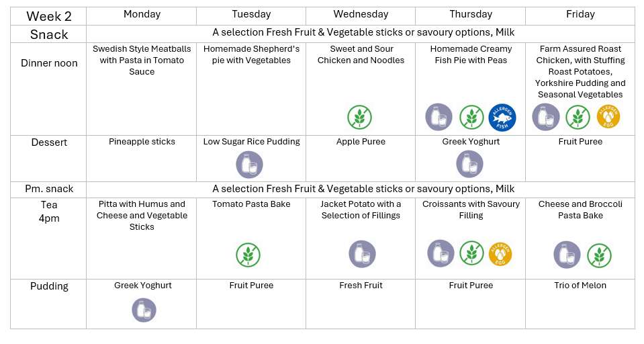Click the gluten-free icon under Friday pasta bake
The image size is (644, 344).
(599, 255)
